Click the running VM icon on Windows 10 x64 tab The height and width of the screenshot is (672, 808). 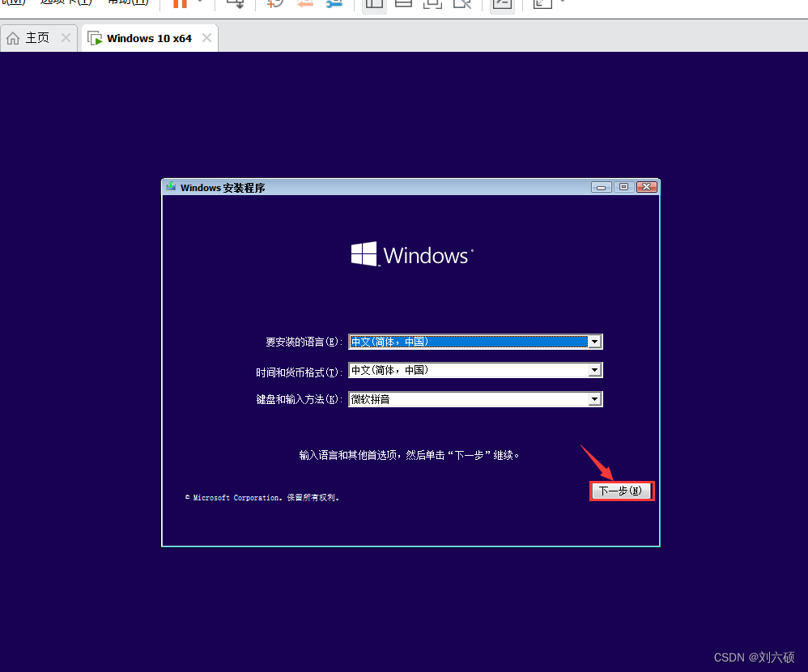pyautogui.click(x=95, y=38)
